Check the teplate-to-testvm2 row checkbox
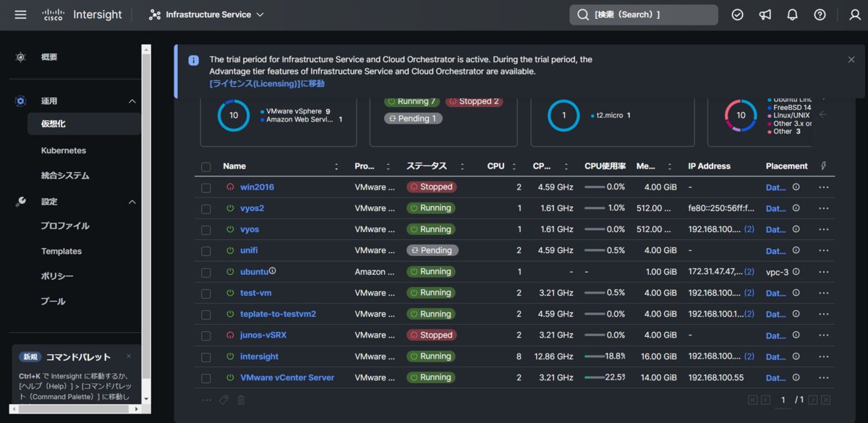Viewport: 868px width, 423px height. point(206,315)
